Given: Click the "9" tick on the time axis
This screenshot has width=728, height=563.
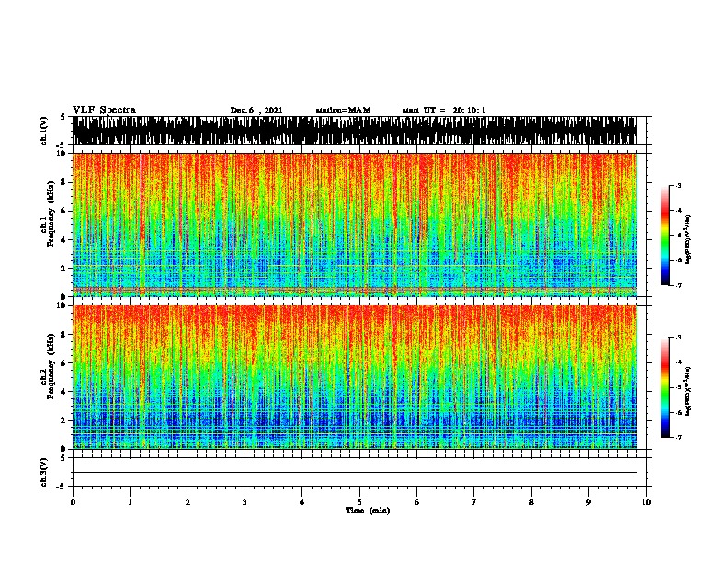Looking at the screenshot, I should tap(588, 502).
